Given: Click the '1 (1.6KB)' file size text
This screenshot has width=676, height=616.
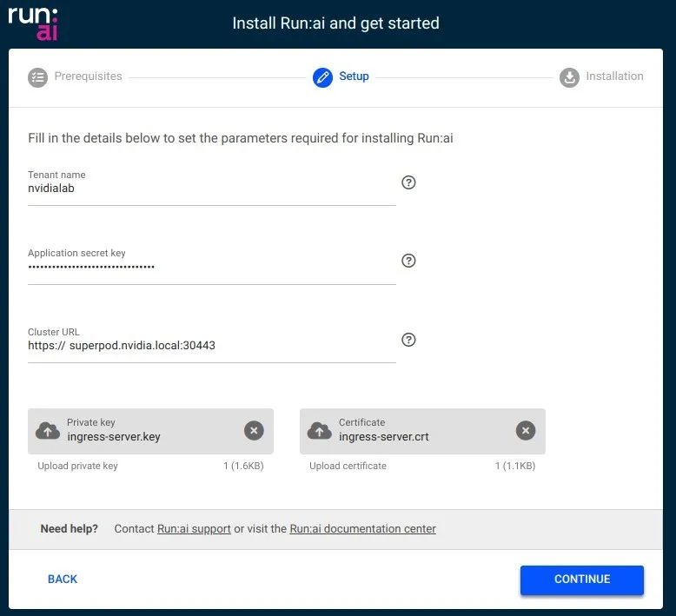Looking at the screenshot, I should click(x=243, y=466).
